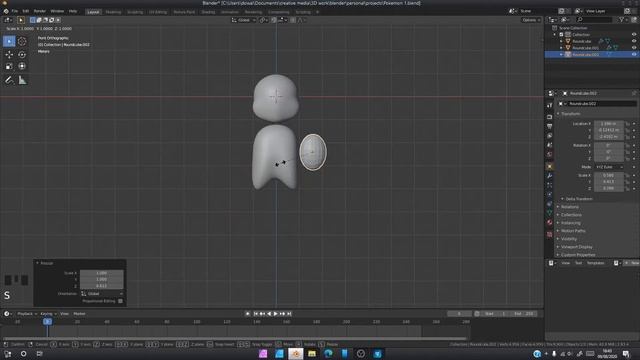Toggle the lock for Location X

627,124
